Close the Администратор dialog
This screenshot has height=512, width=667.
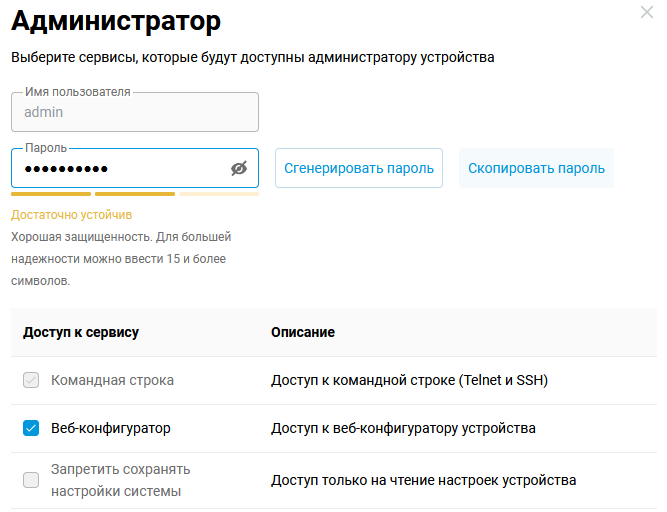[646, 13]
